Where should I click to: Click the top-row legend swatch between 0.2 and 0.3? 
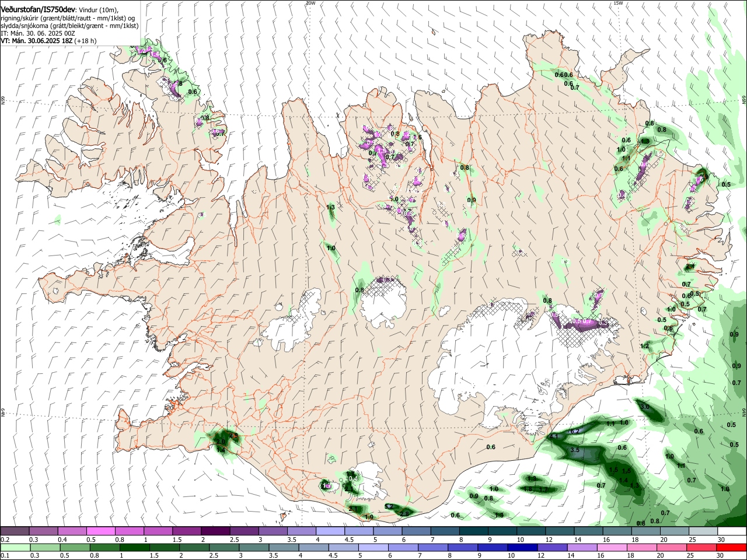coord(15,531)
